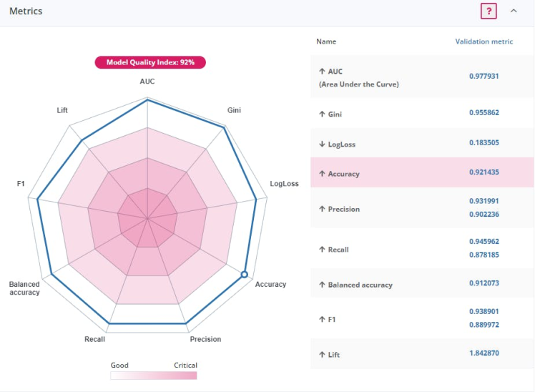535x392 pixels.
Task: Click the Gini axis label on radar chart
Action: [x=234, y=110]
